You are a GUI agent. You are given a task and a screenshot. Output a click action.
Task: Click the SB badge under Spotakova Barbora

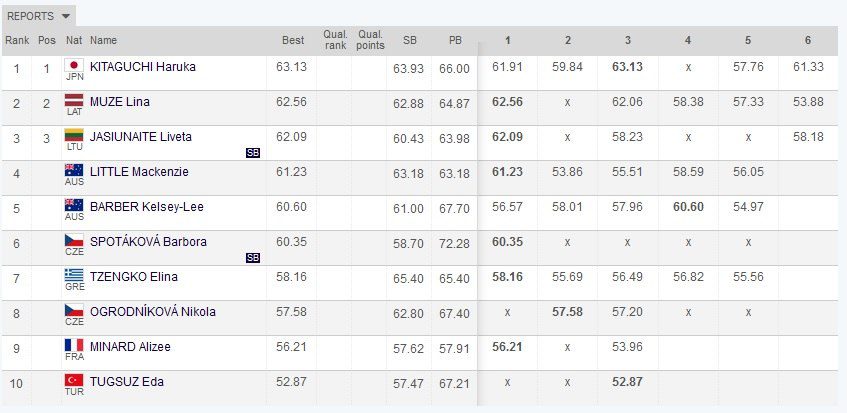point(253,259)
